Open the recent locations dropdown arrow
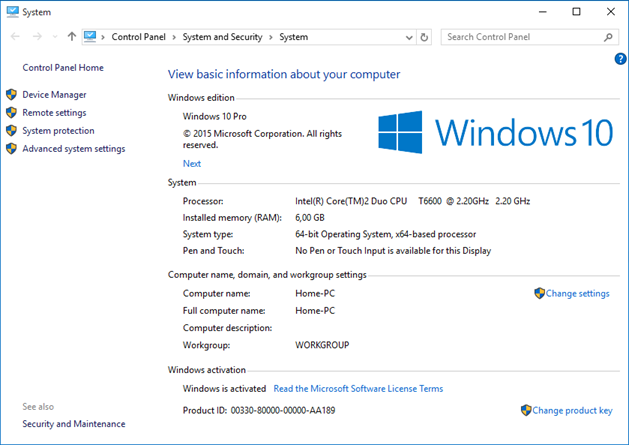Image resolution: width=629 pixels, height=445 pixels. tap(55, 37)
